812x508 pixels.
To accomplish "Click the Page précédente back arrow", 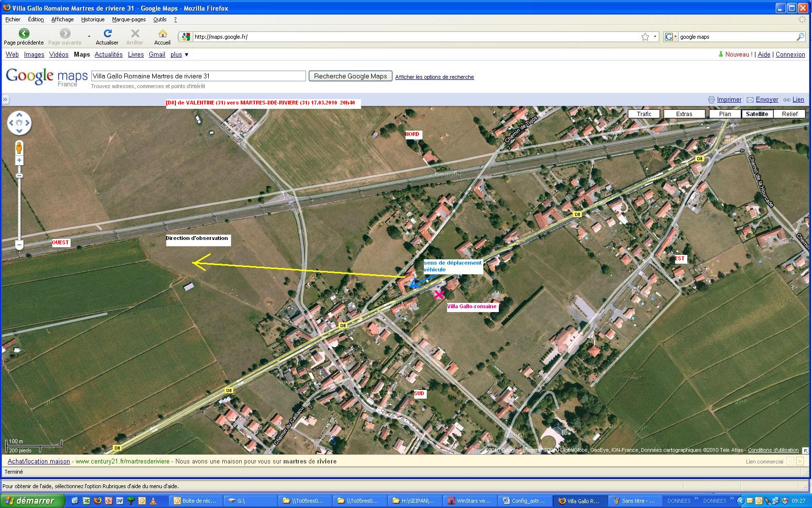I will 24,34.
